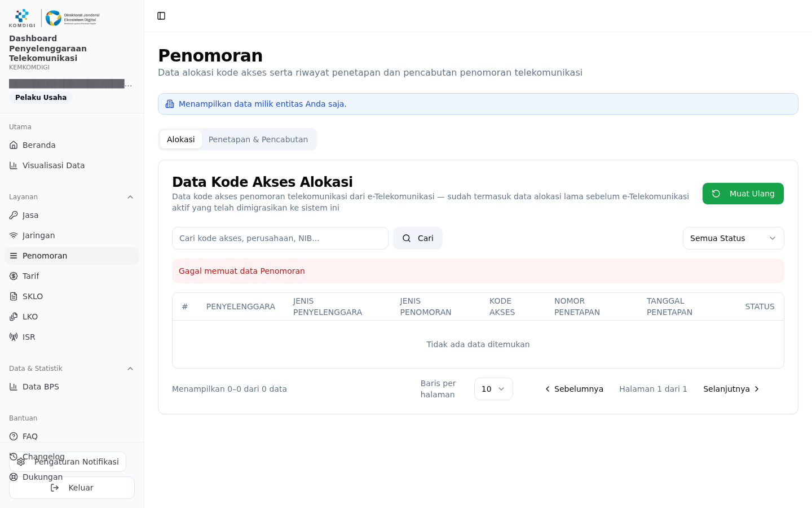812x508 pixels.
Task: Click the Data BPS chart icon
Action: [14, 387]
